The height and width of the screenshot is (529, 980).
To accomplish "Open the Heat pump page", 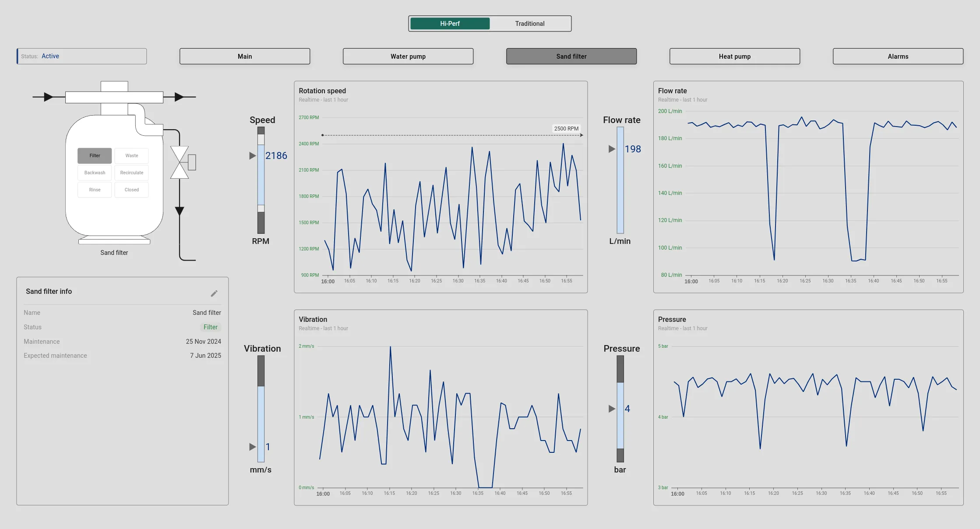I will click(734, 56).
